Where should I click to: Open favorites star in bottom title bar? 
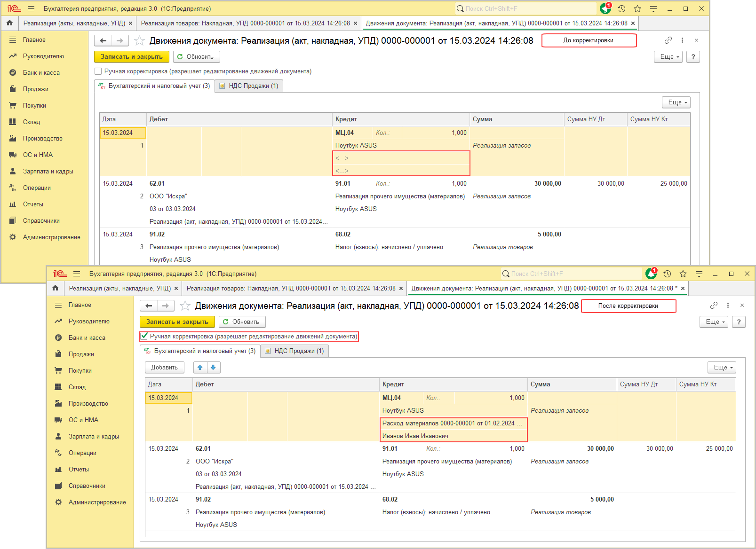click(x=683, y=274)
